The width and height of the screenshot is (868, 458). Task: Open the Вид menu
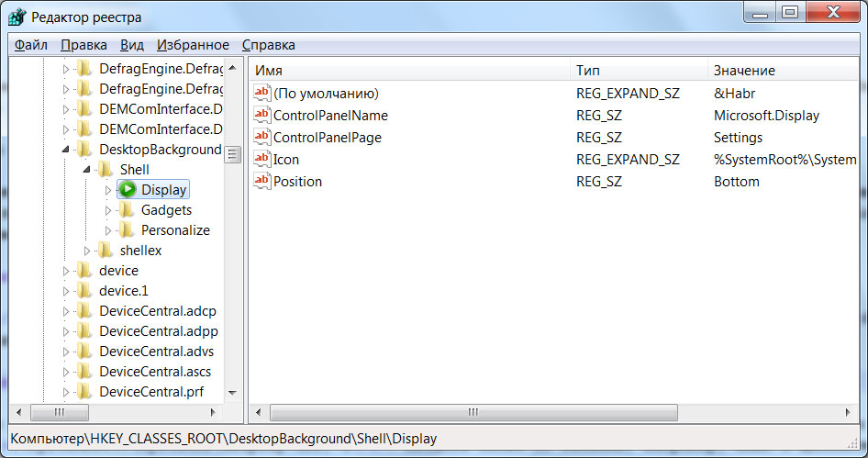click(x=132, y=45)
